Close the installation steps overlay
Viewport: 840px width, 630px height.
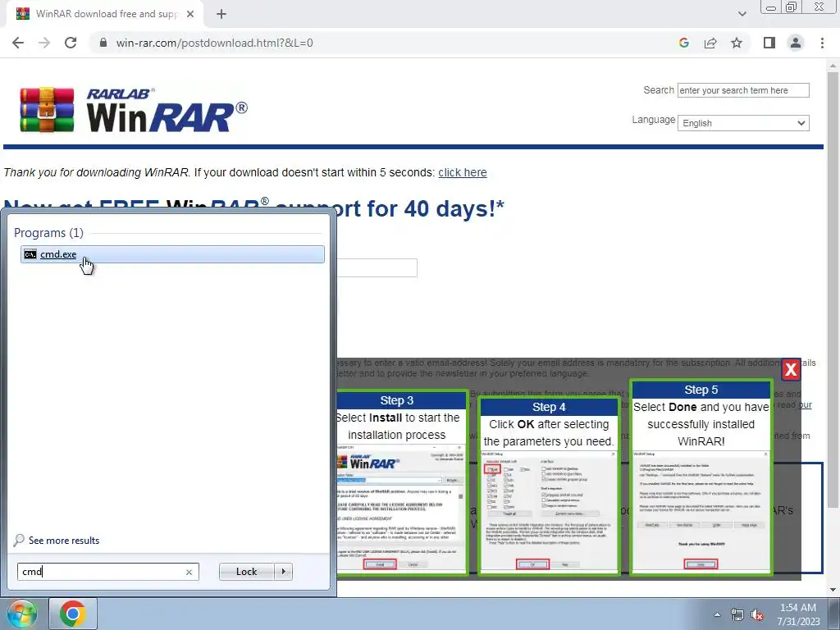pyautogui.click(x=791, y=370)
